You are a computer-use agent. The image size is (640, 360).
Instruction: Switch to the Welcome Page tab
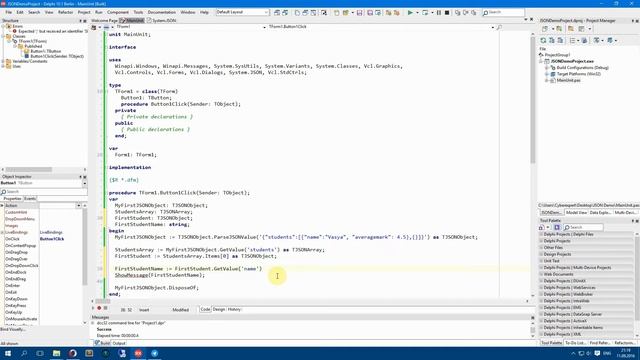104,20
